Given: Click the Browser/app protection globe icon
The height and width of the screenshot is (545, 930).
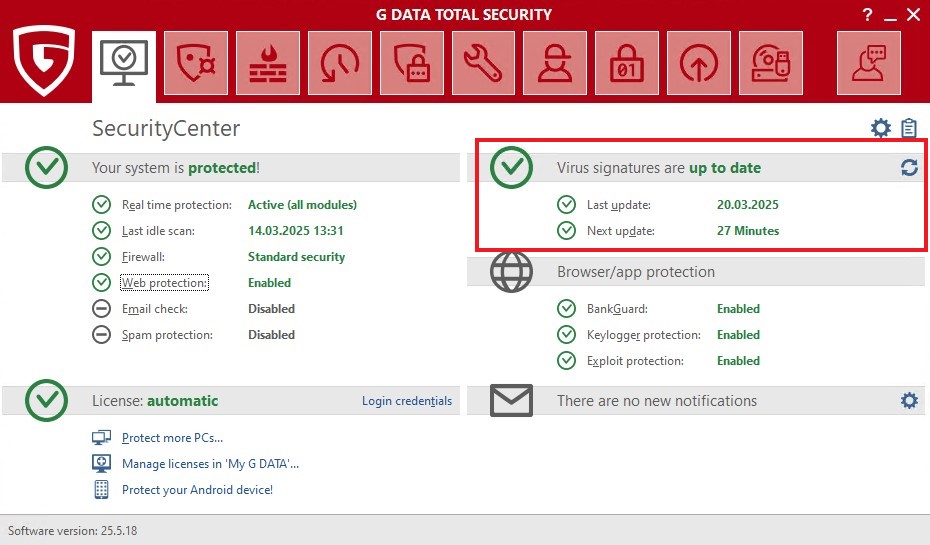Looking at the screenshot, I should tap(511, 272).
